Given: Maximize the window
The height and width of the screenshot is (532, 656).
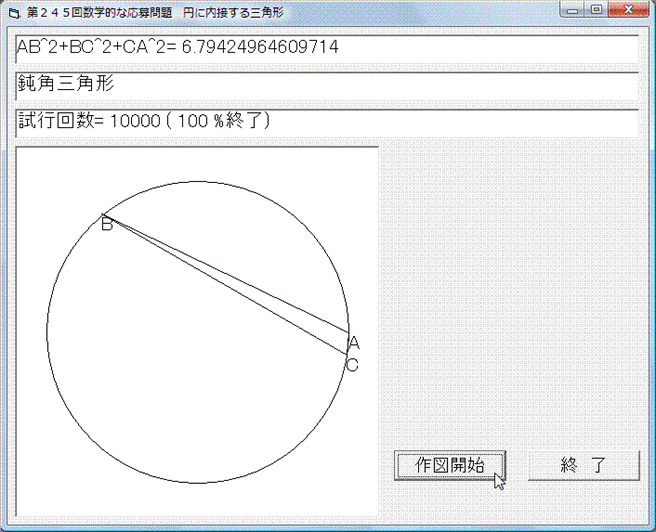Looking at the screenshot, I should coord(595,10).
